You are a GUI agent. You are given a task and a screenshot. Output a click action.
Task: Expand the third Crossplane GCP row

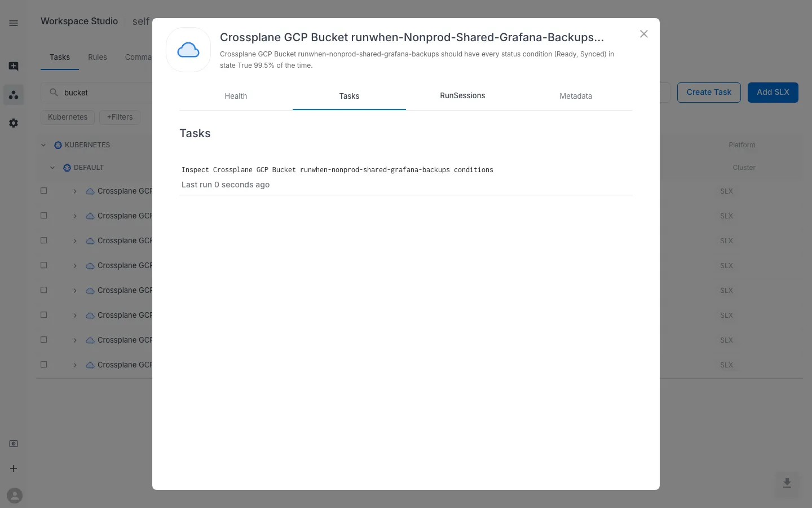(75, 241)
